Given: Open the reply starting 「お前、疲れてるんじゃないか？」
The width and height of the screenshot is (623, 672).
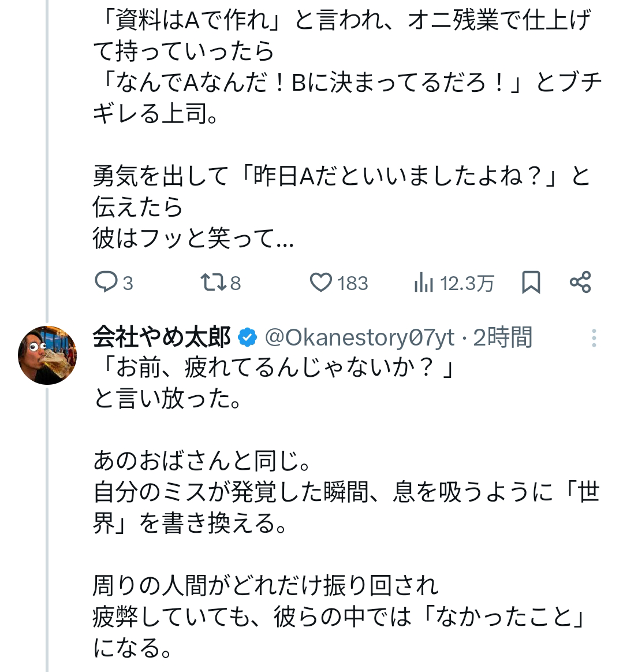Looking at the screenshot, I should 274,369.
